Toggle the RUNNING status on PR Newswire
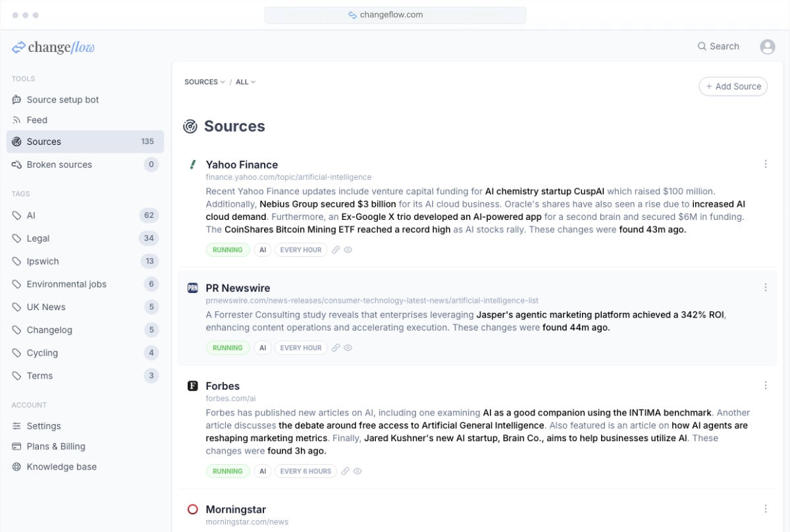The width and height of the screenshot is (790, 532). coord(228,347)
